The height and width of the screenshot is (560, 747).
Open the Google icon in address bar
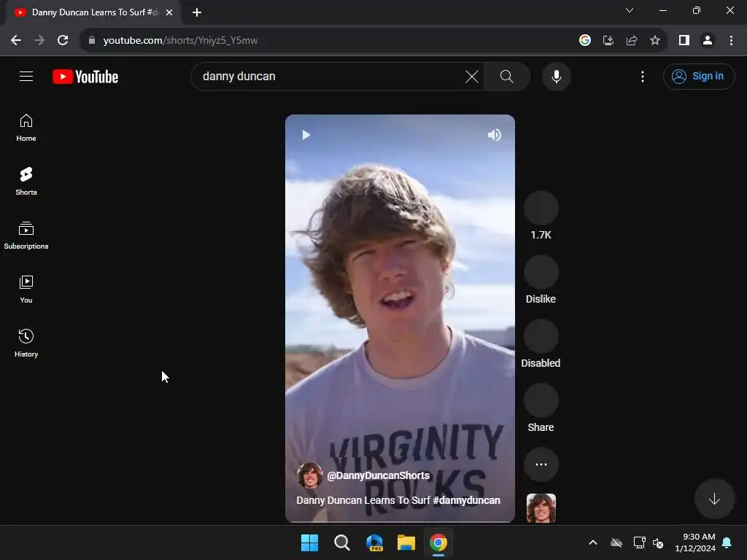point(585,41)
